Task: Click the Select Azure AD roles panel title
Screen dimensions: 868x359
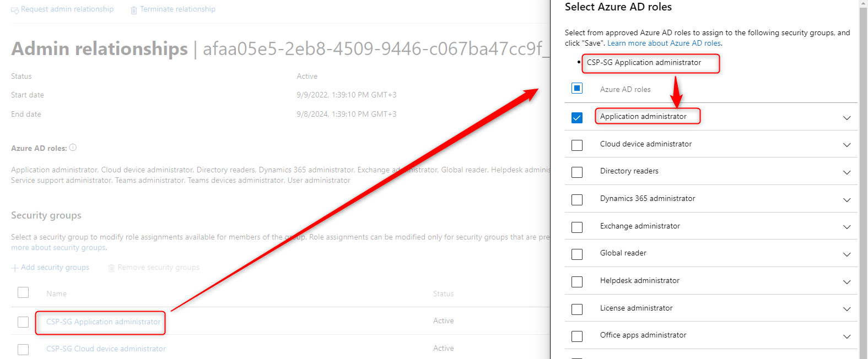Action: pyautogui.click(x=618, y=7)
